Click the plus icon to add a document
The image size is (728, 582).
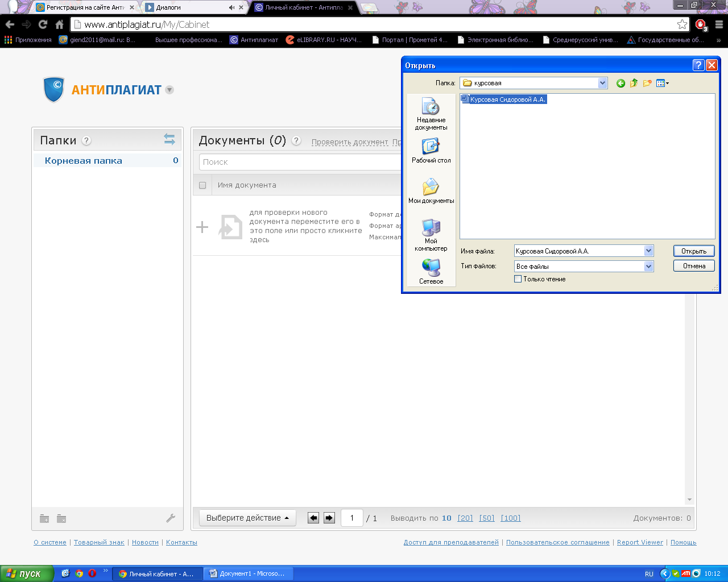(x=202, y=227)
